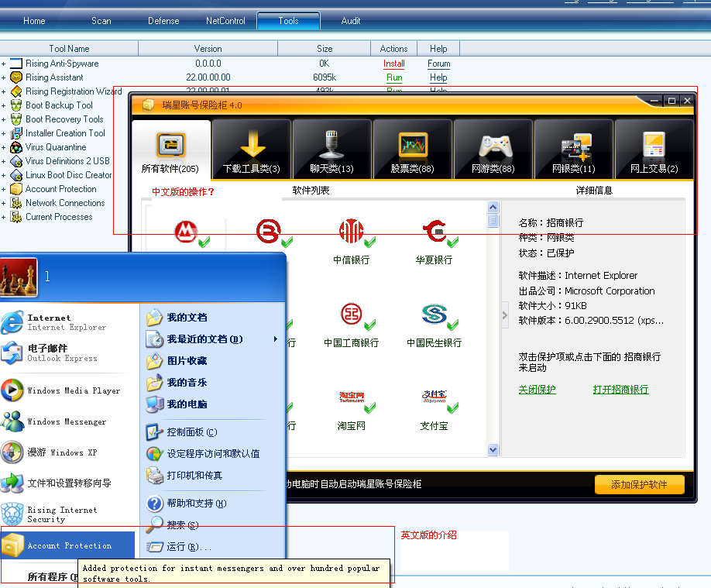Open Outlook Express 电子邮件 entry

tap(68, 353)
